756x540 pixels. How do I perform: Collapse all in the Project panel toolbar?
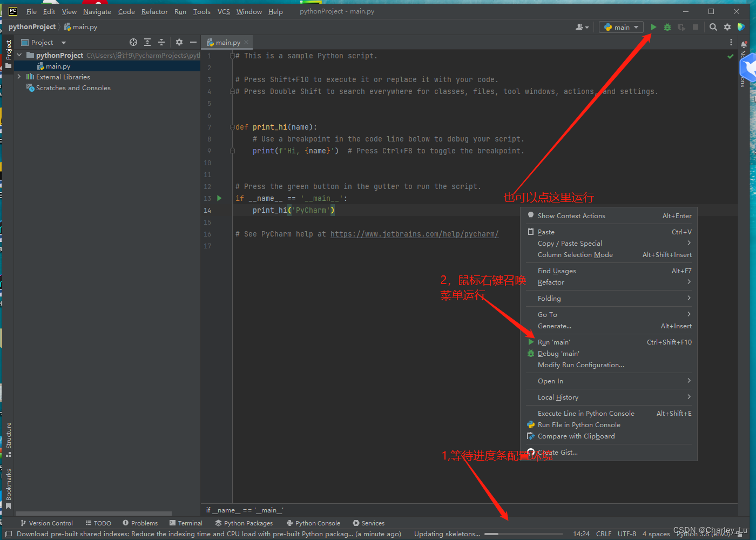click(161, 42)
